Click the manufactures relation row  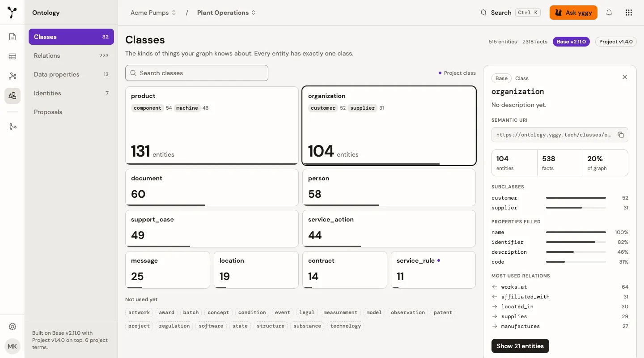pos(560,326)
